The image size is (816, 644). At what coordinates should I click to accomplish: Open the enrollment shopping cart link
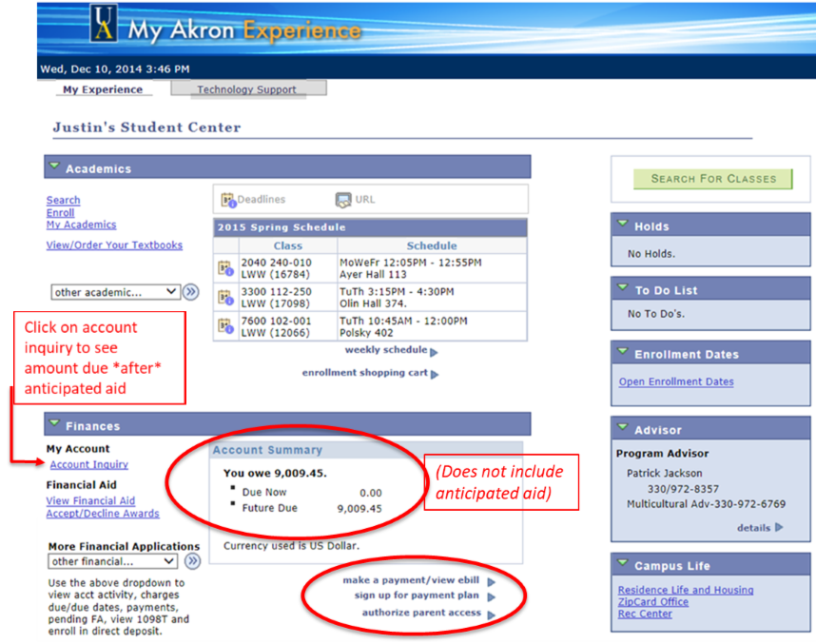click(x=365, y=373)
